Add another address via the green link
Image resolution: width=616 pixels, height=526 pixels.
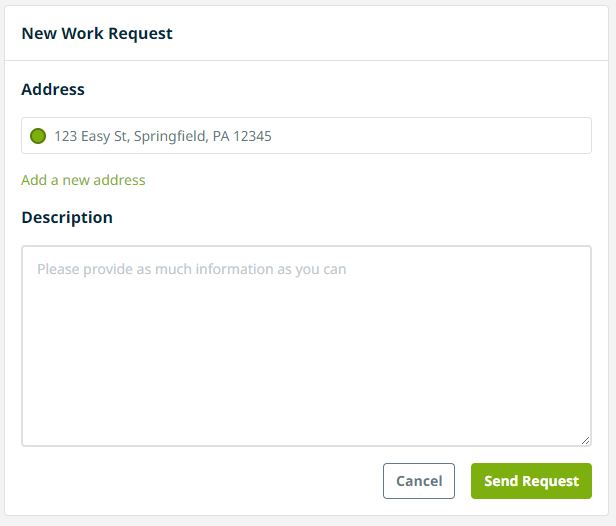[83, 180]
